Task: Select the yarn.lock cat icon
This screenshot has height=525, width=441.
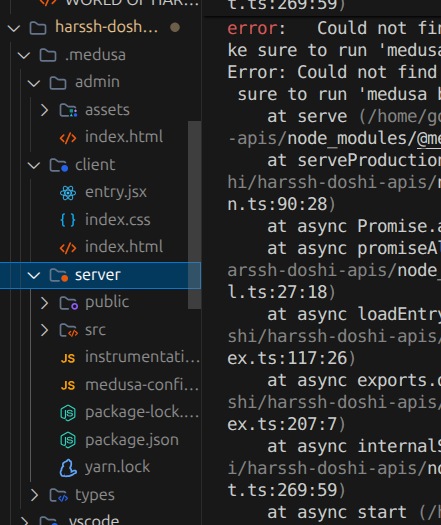Action: (x=68, y=468)
